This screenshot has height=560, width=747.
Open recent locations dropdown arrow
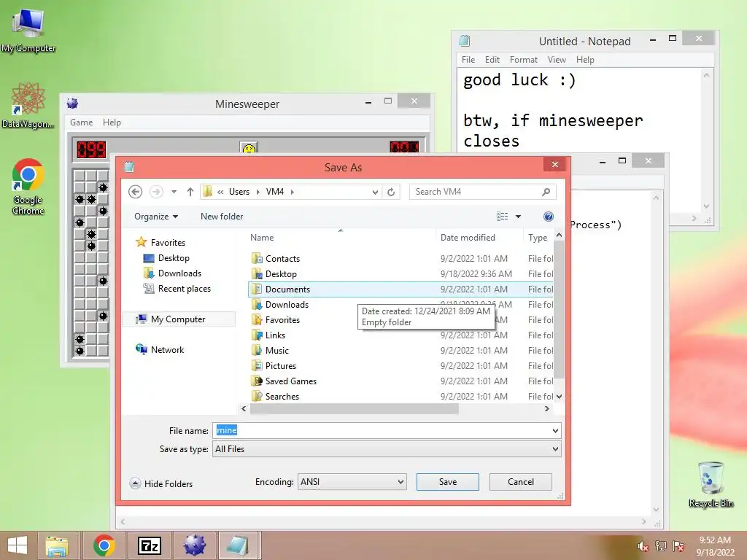(174, 192)
